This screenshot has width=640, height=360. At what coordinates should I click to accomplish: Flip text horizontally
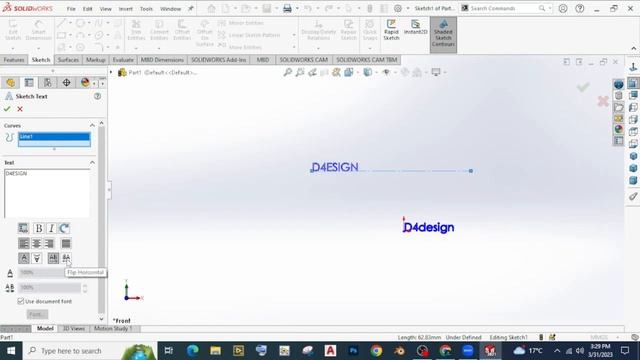coord(66,258)
